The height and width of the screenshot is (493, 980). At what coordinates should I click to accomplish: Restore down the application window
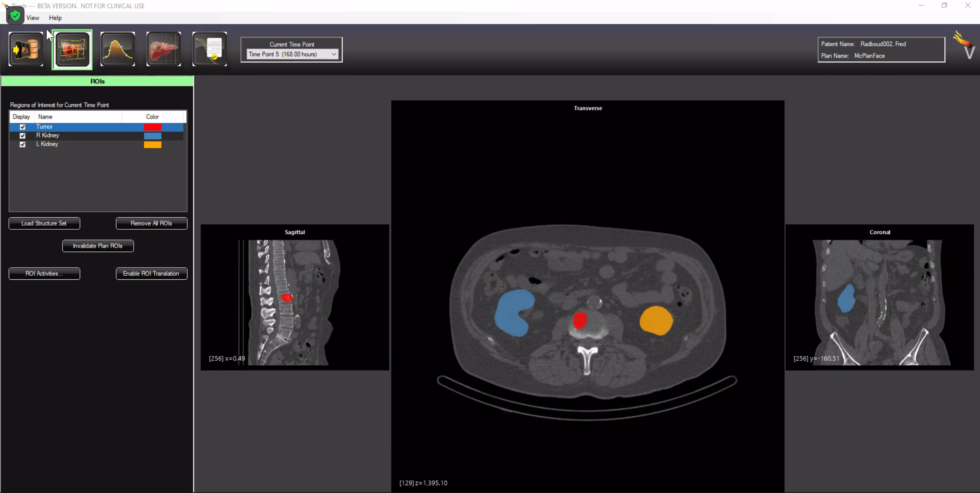944,5
